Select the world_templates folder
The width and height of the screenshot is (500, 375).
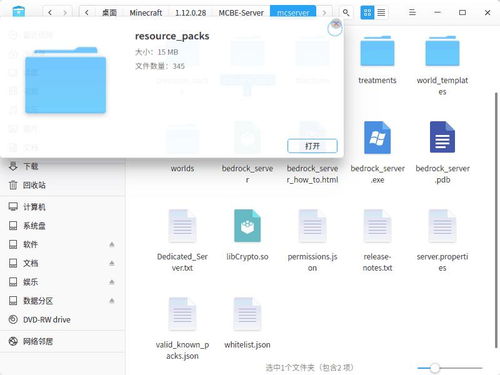pos(442,65)
